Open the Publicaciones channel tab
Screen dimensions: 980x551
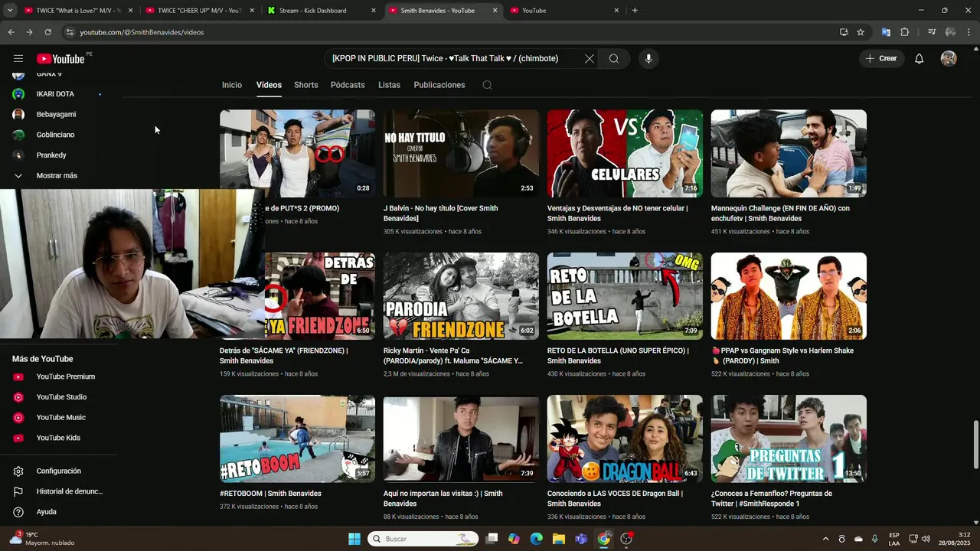pyautogui.click(x=439, y=85)
